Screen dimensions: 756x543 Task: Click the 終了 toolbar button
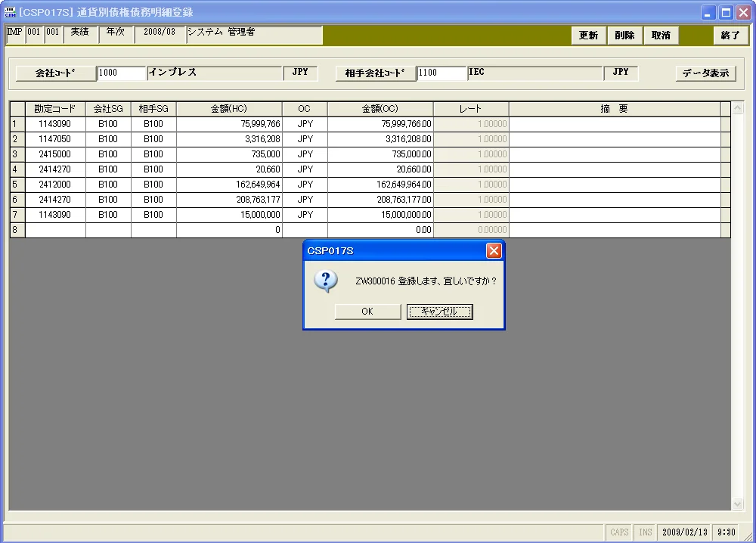tap(730, 36)
